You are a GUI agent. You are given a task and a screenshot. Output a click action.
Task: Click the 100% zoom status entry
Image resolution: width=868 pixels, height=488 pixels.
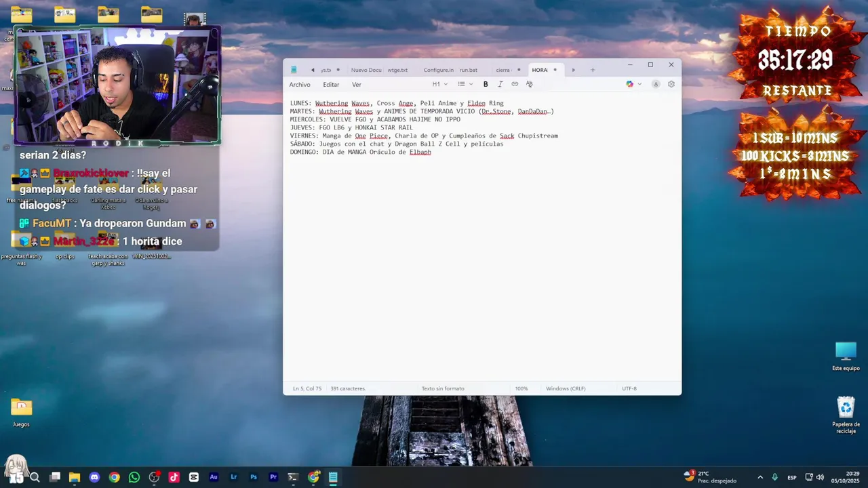pos(521,388)
